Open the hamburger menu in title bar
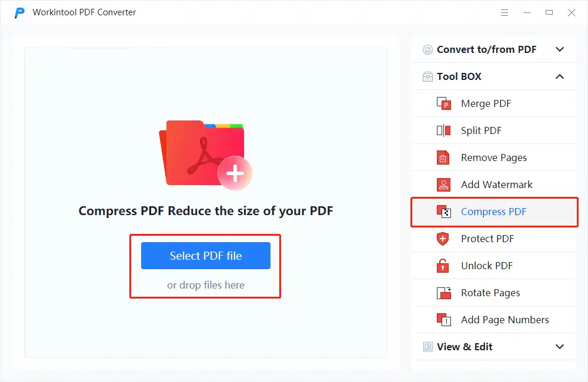588x382 pixels. (505, 12)
